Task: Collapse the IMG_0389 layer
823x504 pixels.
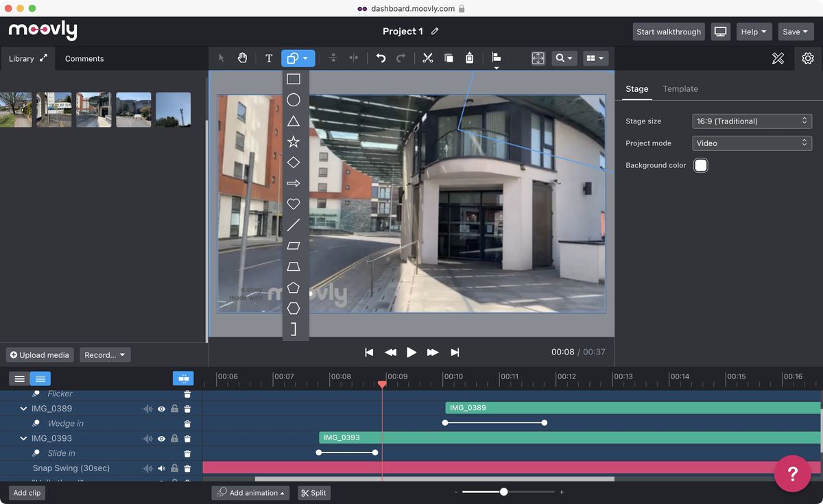Action: click(x=23, y=409)
